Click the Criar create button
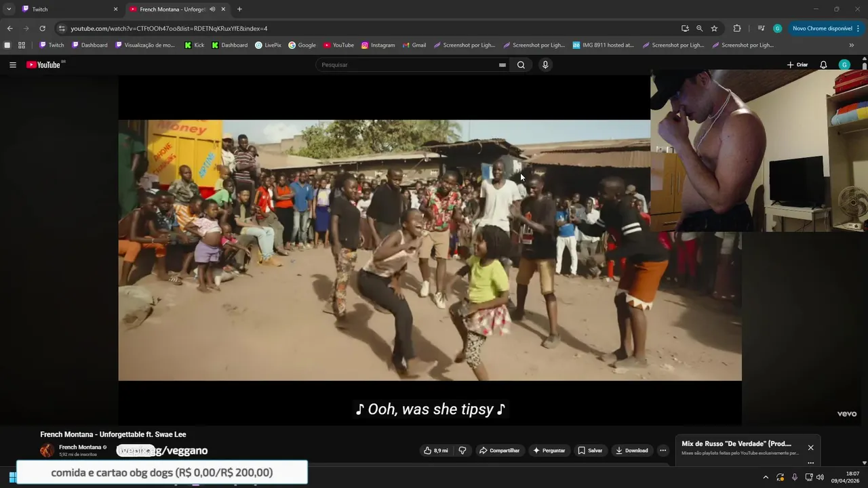This screenshot has height=488, width=868. [x=797, y=65]
